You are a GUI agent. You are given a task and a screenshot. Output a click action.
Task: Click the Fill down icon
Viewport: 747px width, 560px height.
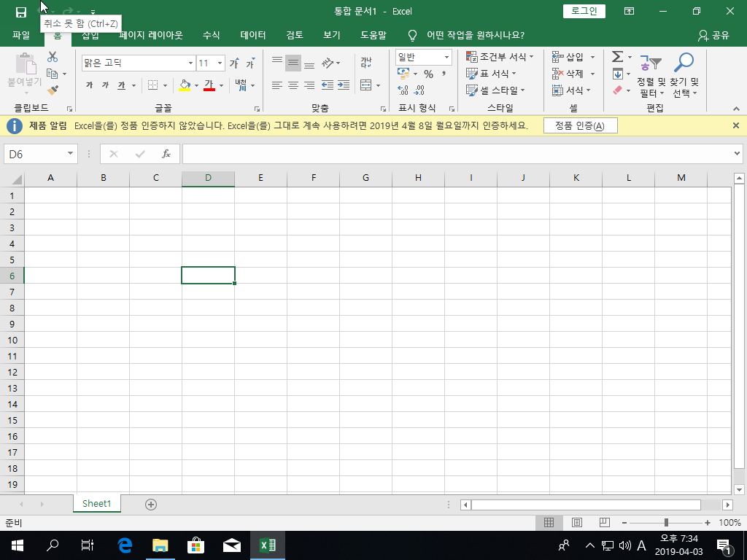(617, 74)
